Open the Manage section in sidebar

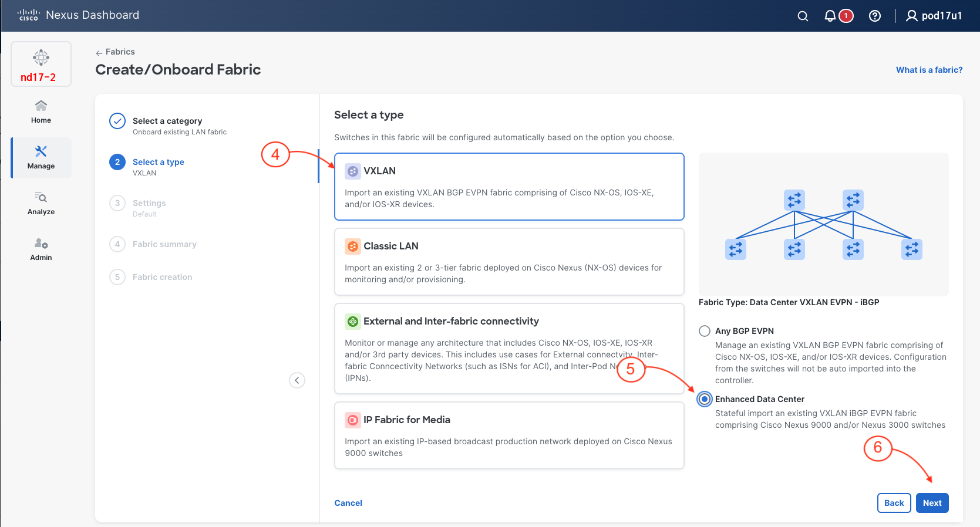(x=41, y=157)
